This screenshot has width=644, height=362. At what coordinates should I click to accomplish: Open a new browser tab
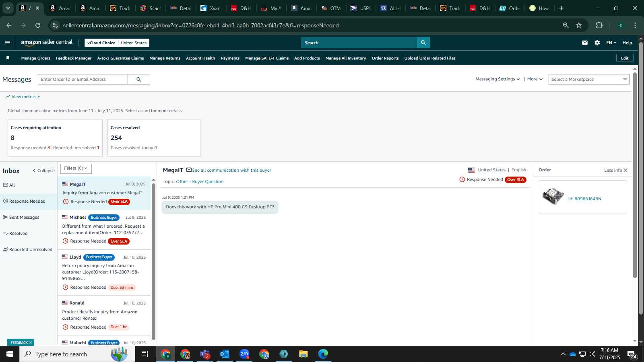click(x=561, y=8)
